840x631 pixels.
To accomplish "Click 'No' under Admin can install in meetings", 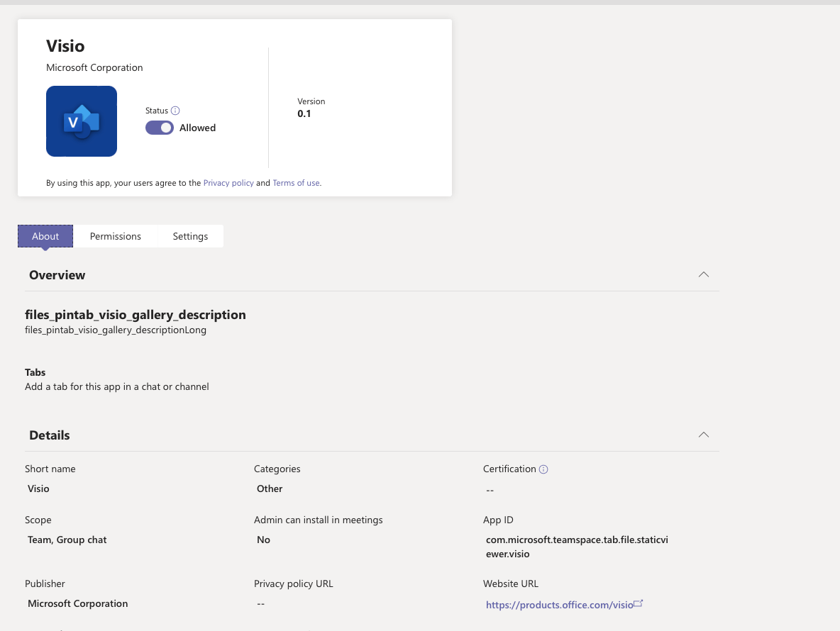I will 264,540.
